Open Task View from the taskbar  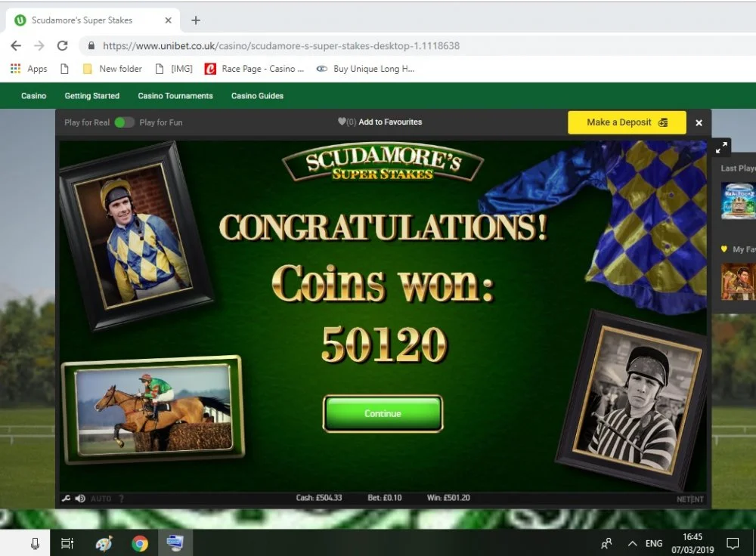click(x=67, y=543)
